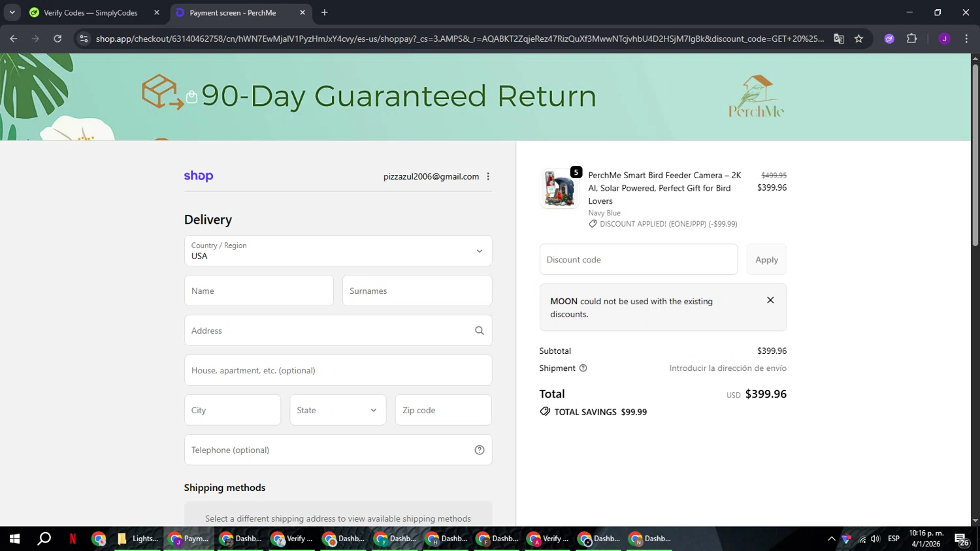Click the site information icon in address bar

pos(84,39)
